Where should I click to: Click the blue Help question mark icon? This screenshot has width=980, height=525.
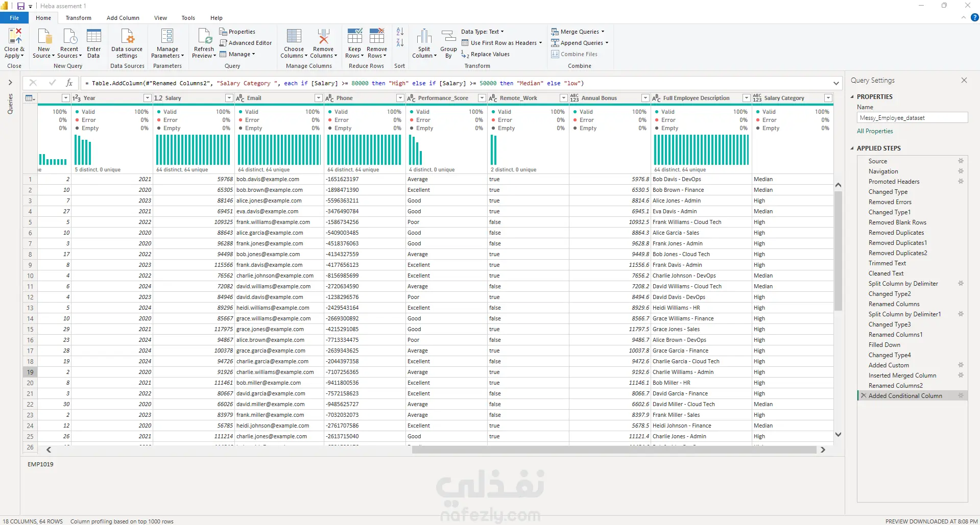point(974,17)
